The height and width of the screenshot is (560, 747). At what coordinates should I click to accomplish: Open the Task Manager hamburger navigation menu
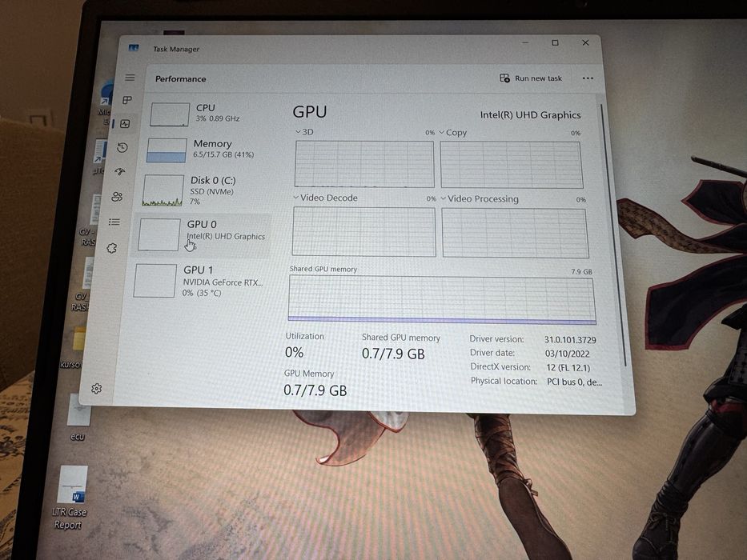130,78
